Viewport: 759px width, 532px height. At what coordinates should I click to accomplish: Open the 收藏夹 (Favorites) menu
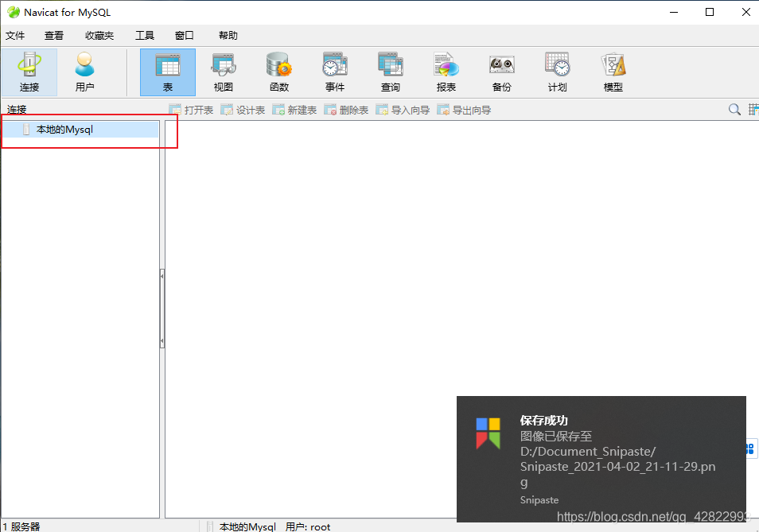coord(99,35)
